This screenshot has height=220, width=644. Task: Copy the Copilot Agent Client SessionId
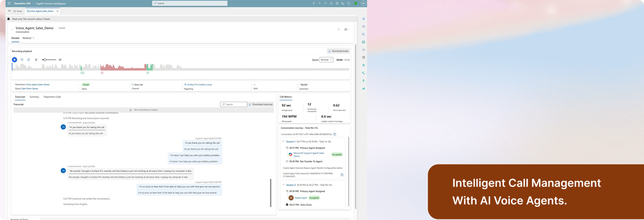coord(342,175)
